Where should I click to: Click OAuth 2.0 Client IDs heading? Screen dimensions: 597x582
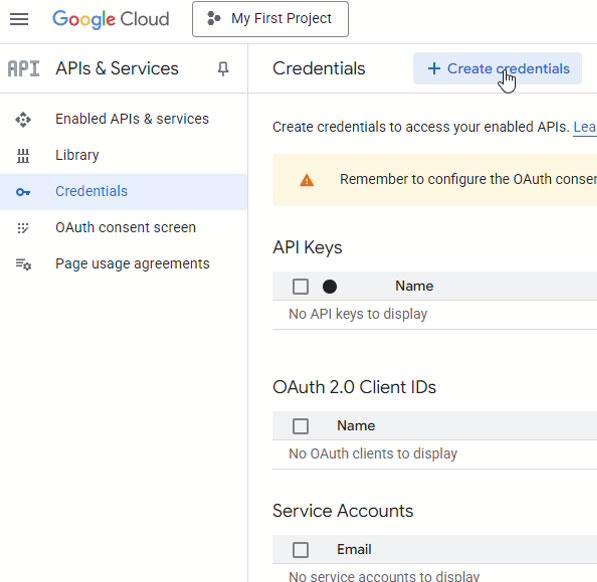point(354,387)
